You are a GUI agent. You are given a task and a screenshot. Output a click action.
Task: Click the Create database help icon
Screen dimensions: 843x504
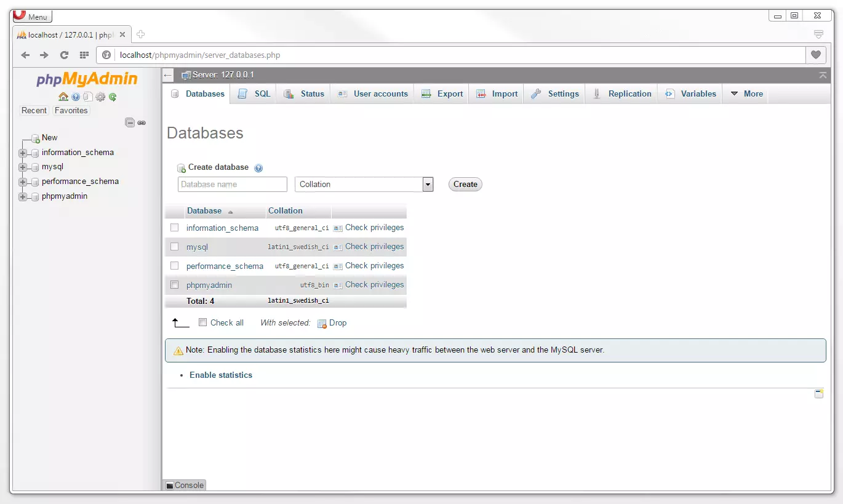tap(258, 167)
